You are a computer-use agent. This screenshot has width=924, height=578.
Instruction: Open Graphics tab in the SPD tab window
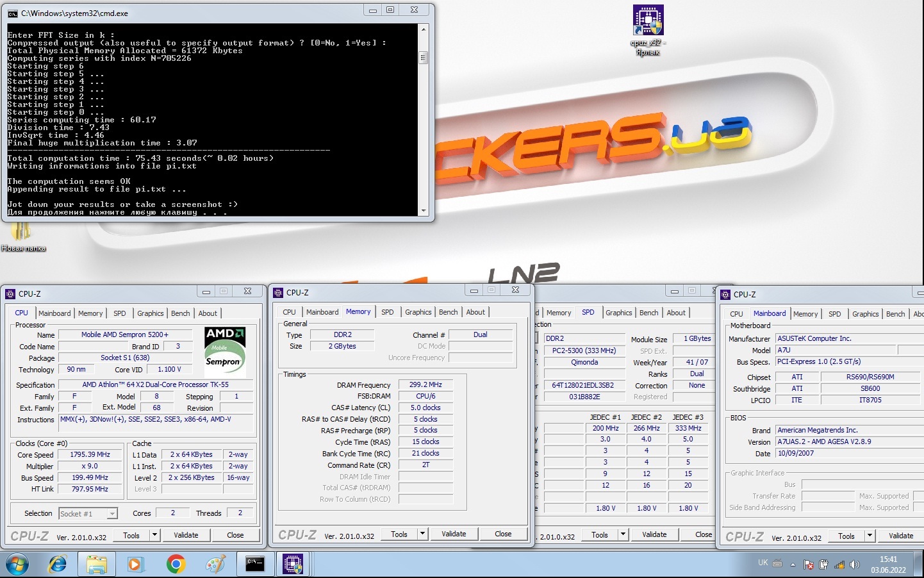619,313
